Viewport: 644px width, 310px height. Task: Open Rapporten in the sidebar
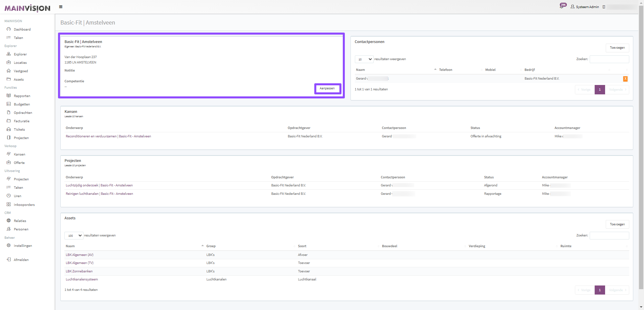point(22,96)
